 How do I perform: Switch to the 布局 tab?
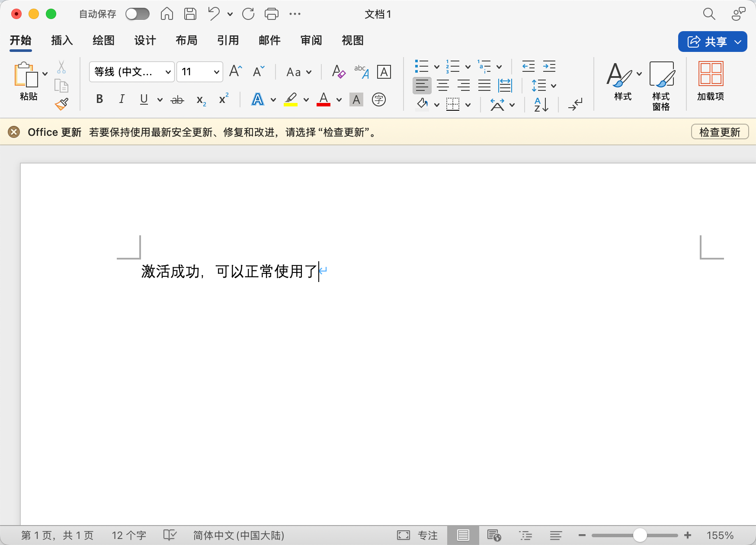click(x=186, y=40)
